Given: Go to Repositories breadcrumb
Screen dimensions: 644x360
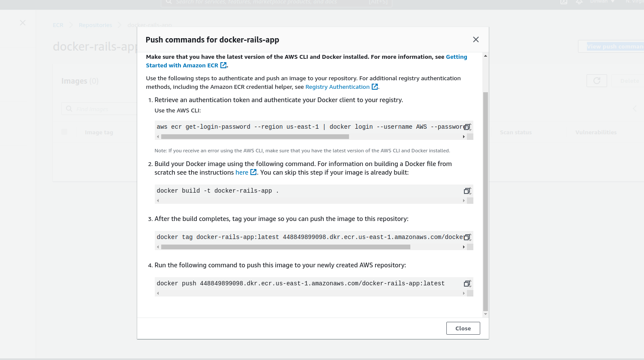Looking at the screenshot, I should (x=95, y=25).
